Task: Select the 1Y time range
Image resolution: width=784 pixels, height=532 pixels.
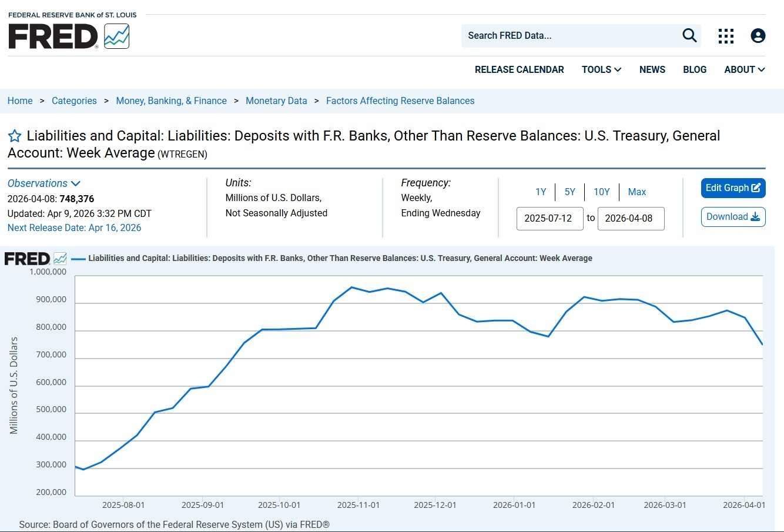Action: point(541,192)
